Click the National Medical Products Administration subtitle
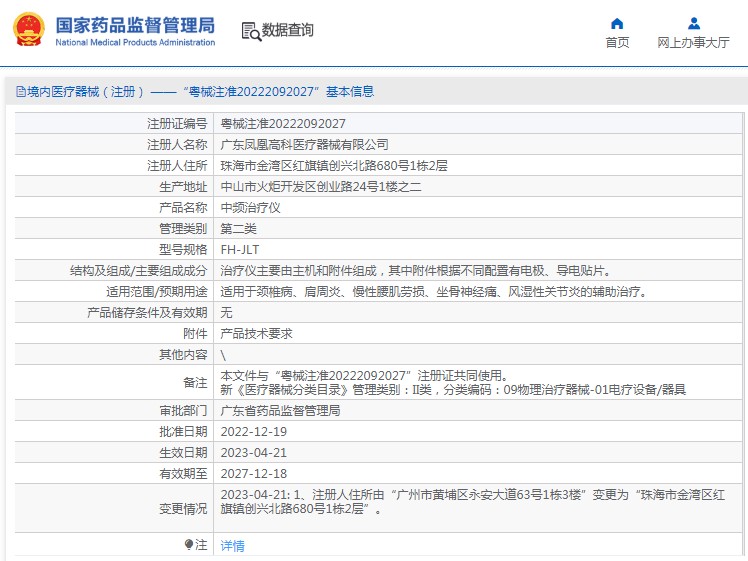Image resolution: width=748 pixels, height=561 pixels. point(135,42)
